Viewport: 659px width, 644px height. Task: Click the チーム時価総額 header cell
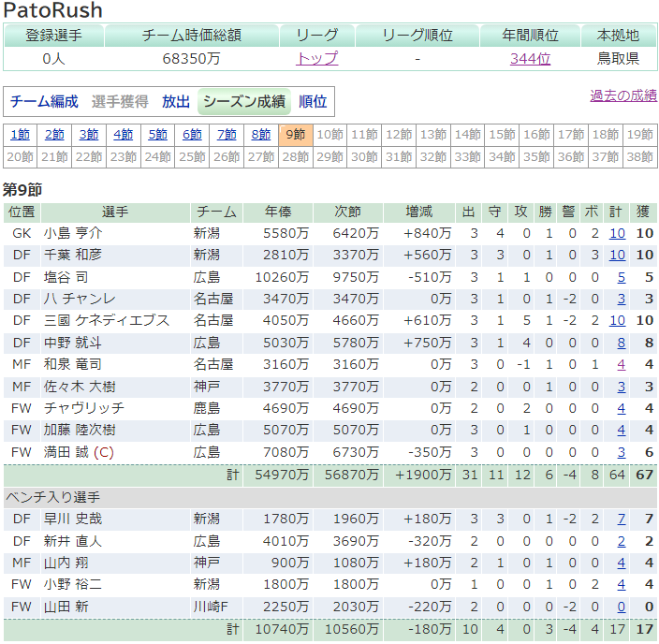pyautogui.click(x=191, y=36)
